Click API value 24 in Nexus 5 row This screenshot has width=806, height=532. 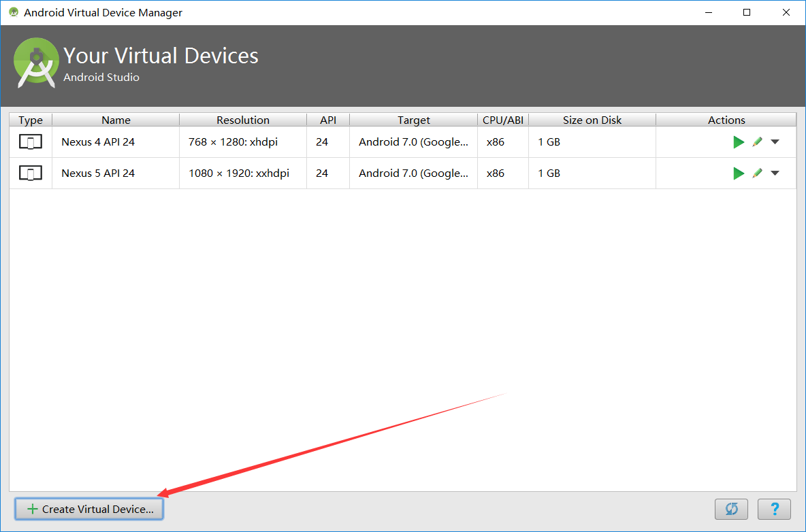[x=328, y=173]
